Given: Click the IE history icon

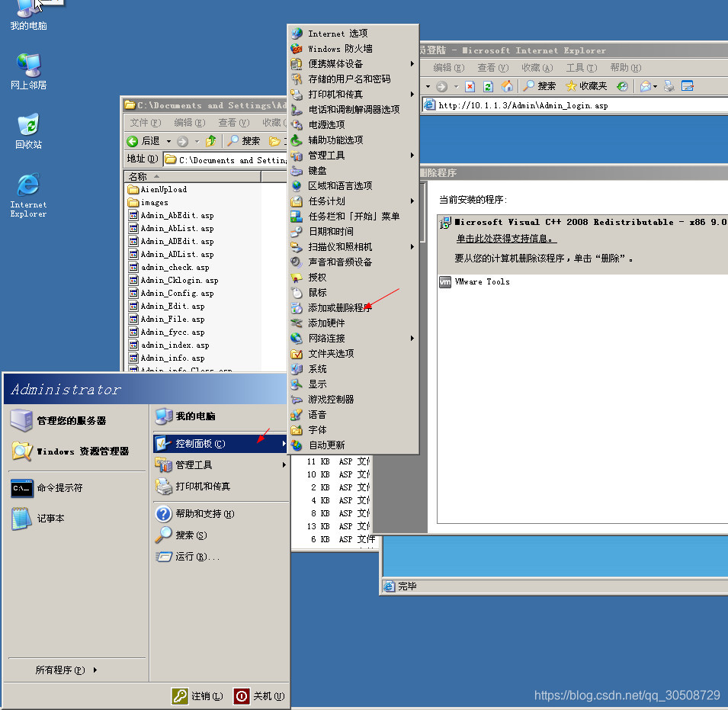Looking at the screenshot, I should click(x=622, y=86).
